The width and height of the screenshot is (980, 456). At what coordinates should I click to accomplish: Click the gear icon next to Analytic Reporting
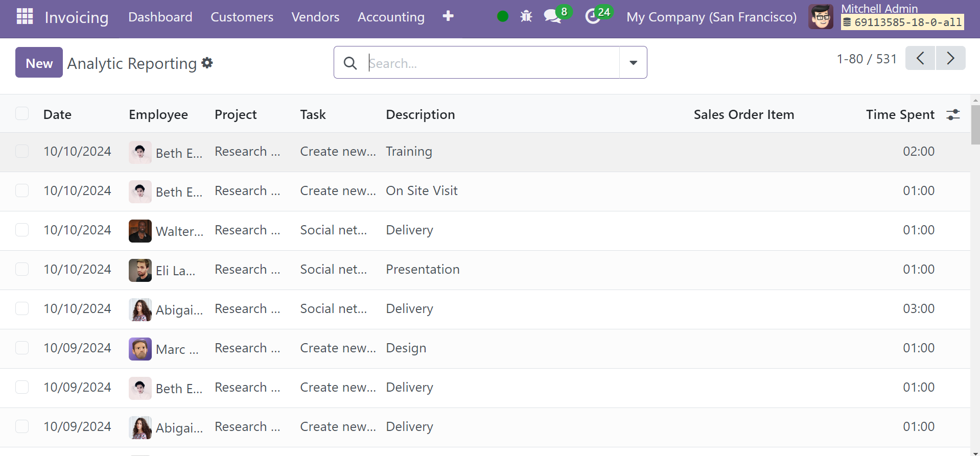click(x=207, y=62)
